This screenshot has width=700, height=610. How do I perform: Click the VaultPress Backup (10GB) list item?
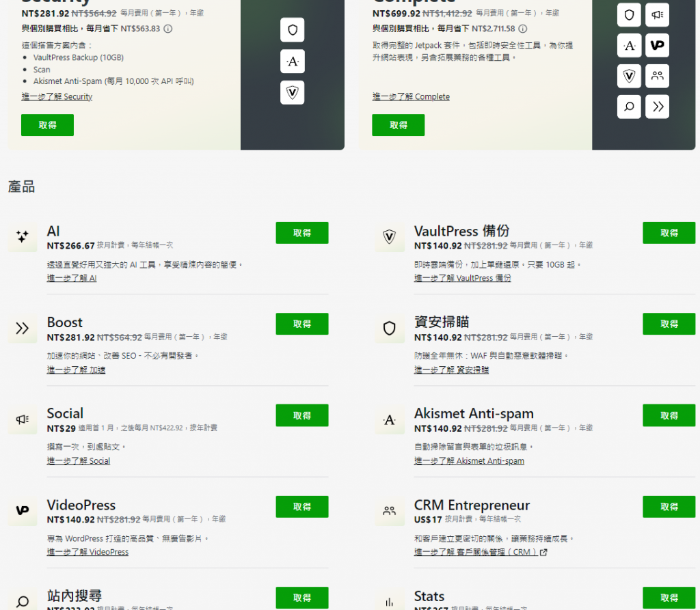79,57
